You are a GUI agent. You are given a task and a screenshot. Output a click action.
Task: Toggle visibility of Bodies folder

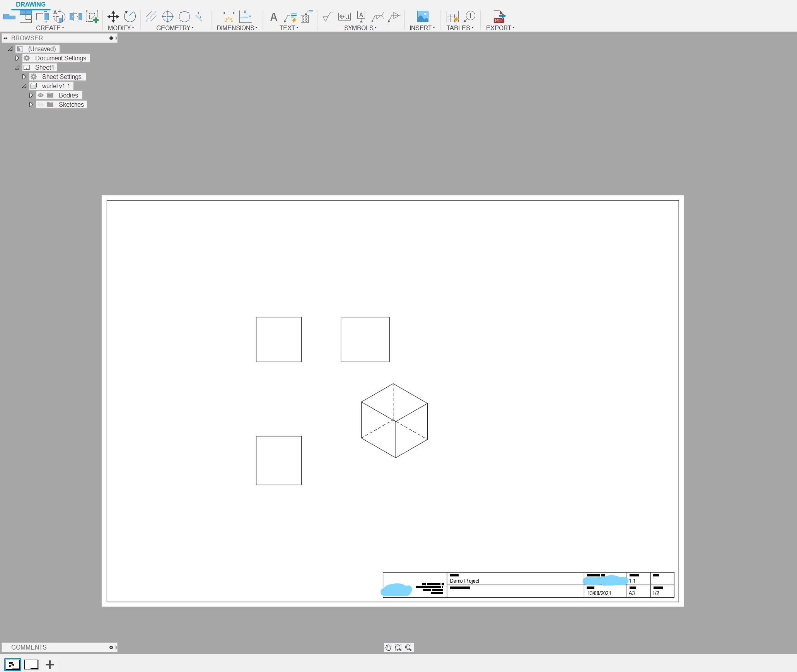click(41, 95)
